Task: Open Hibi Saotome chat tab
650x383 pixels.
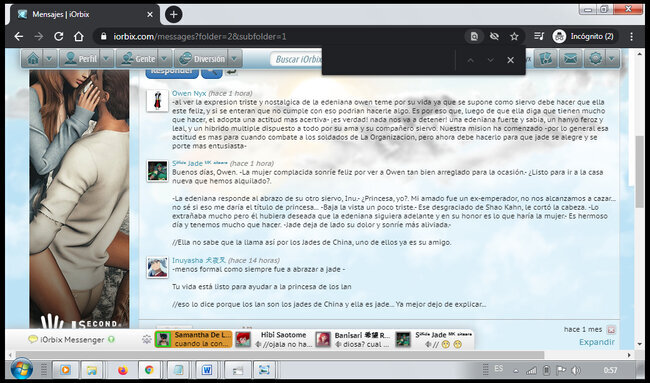Action: pyautogui.click(x=274, y=339)
